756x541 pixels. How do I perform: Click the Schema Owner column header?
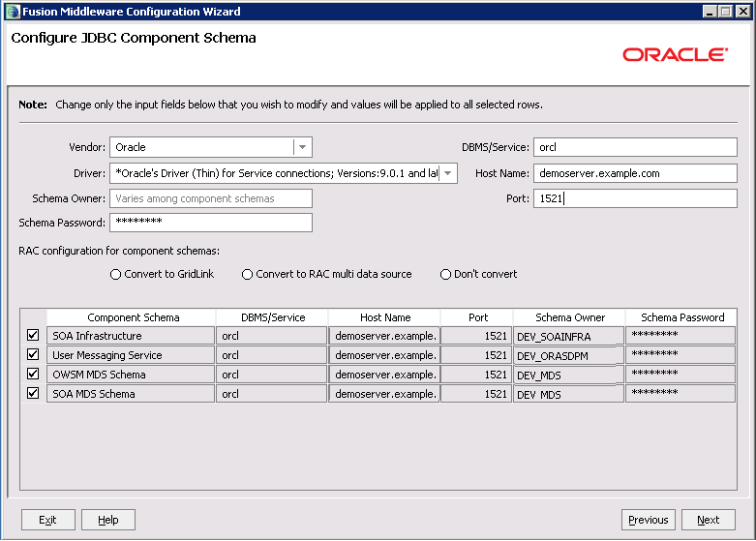click(x=570, y=317)
